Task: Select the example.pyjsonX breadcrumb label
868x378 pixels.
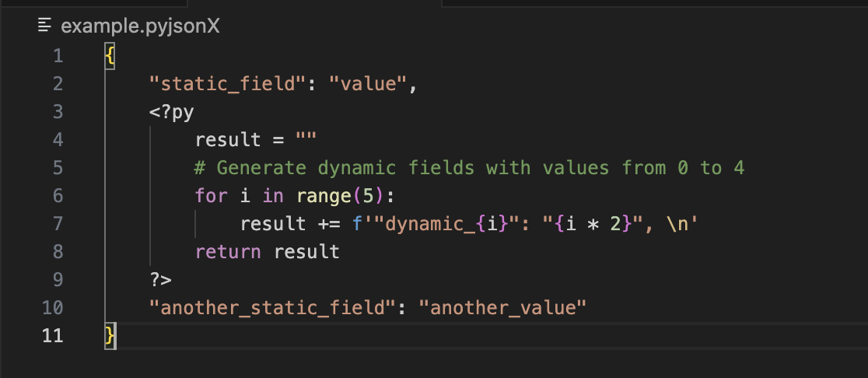Action: coord(140,26)
